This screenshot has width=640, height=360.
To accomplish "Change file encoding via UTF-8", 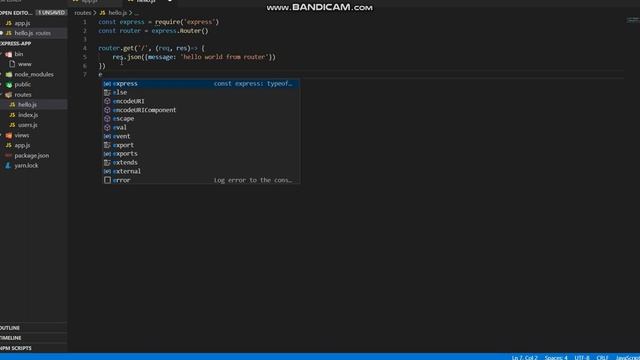I will (582, 357).
